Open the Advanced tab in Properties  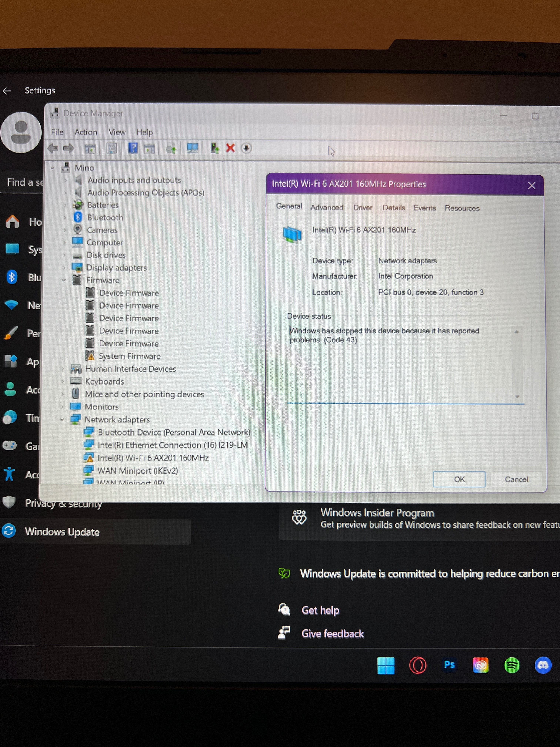[x=326, y=207]
